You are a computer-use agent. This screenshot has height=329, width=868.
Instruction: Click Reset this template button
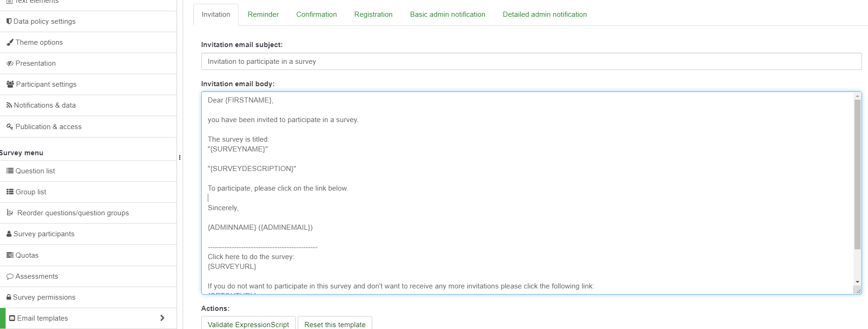click(335, 324)
